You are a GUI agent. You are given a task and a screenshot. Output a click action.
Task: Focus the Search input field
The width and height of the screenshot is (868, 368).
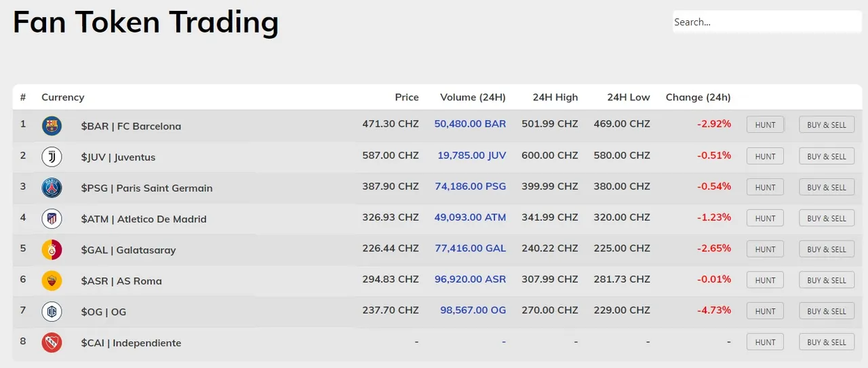(x=767, y=22)
